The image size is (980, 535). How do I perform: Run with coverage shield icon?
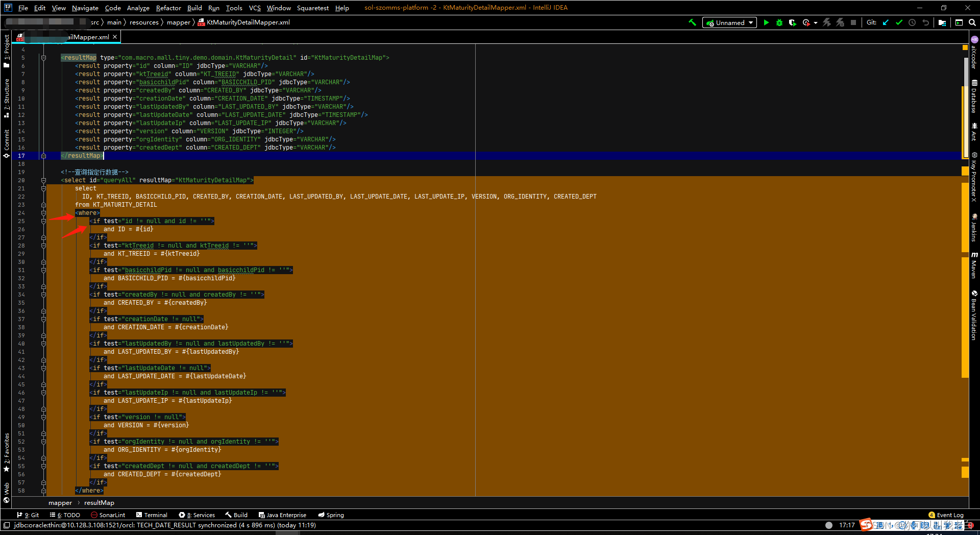[792, 22]
